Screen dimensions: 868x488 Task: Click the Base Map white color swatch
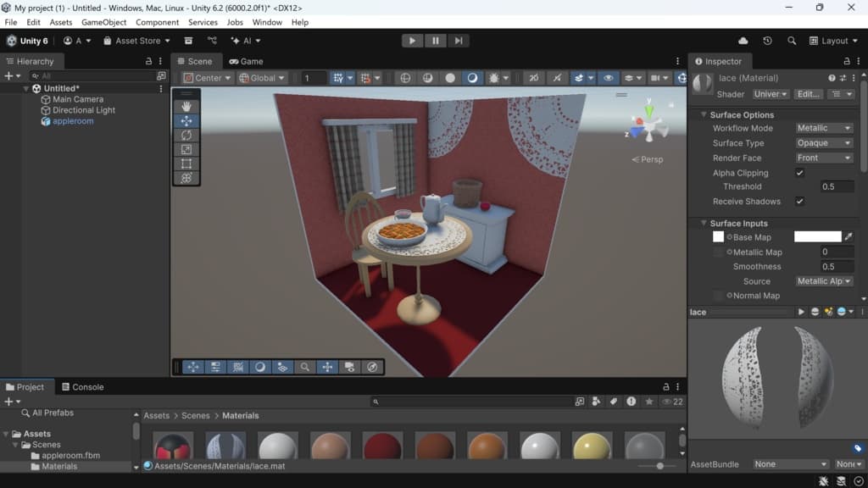coord(817,237)
